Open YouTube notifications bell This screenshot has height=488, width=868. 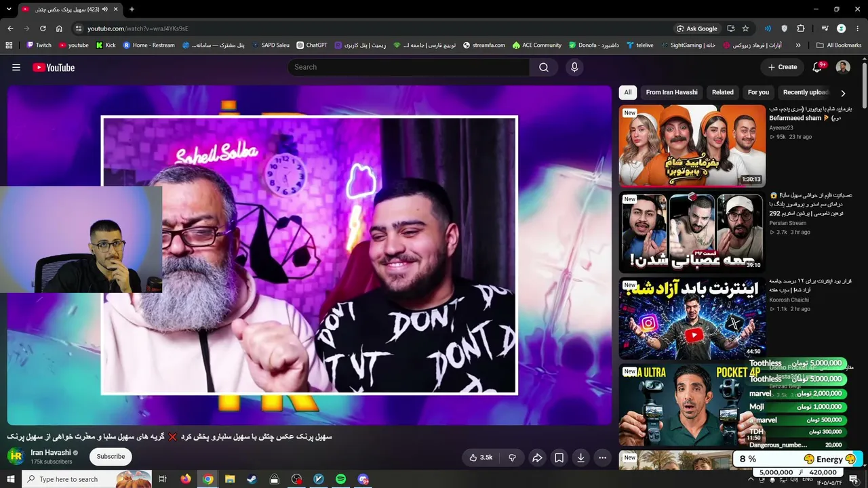817,67
